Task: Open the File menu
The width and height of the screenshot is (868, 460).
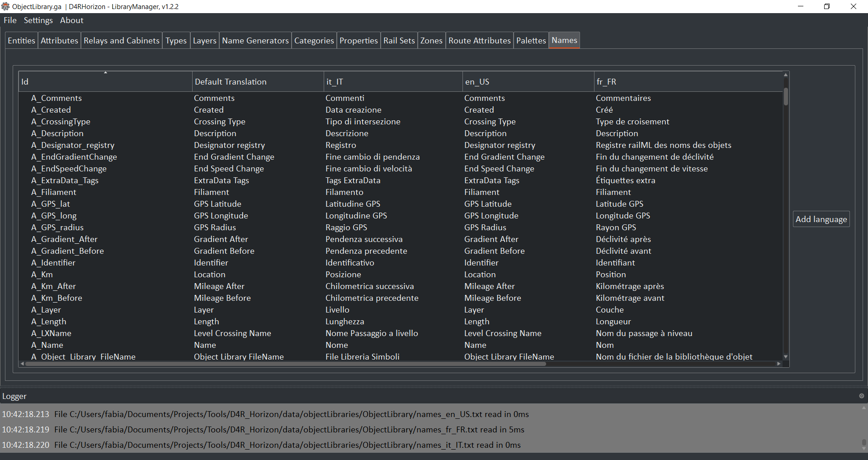Action: pos(10,20)
